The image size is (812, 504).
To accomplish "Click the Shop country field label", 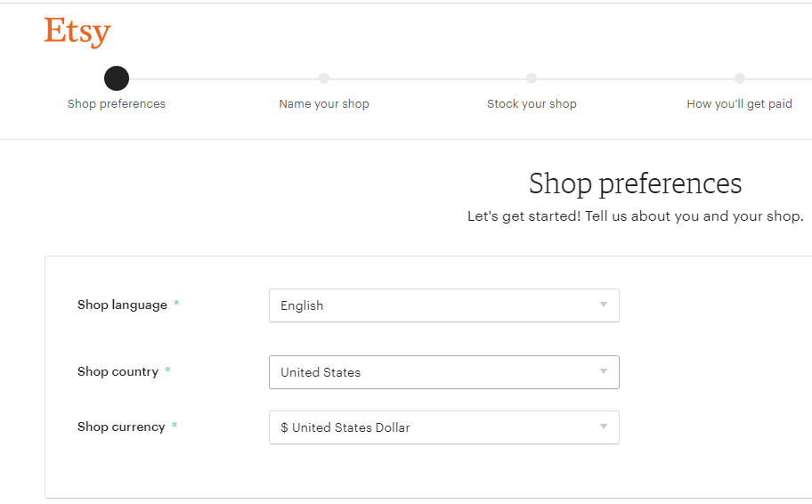I will click(118, 372).
